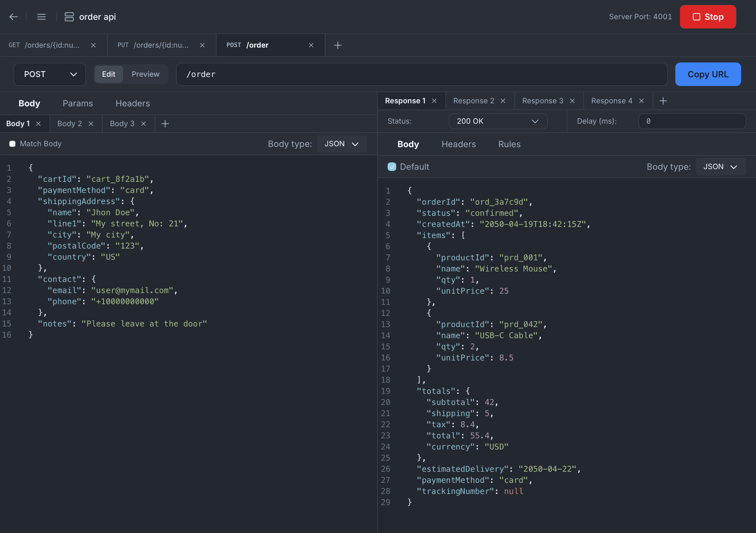Toggle the Default response checkbox

[x=392, y=167]
